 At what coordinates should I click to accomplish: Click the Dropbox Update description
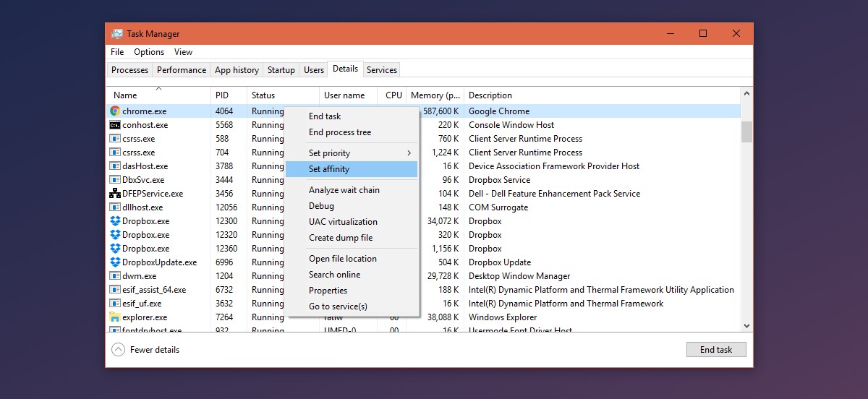(x=500, y=262)
